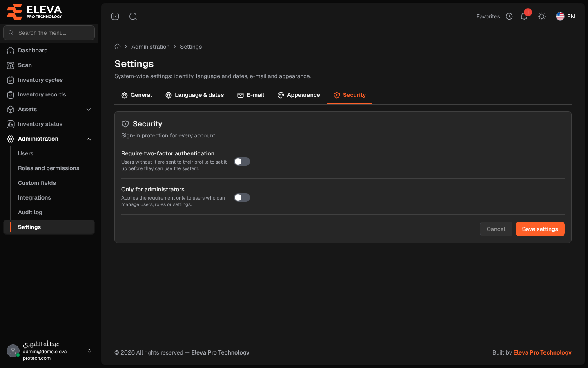588x368 pixels.
Task: Select the Security tab
Action: pos(350,95)
